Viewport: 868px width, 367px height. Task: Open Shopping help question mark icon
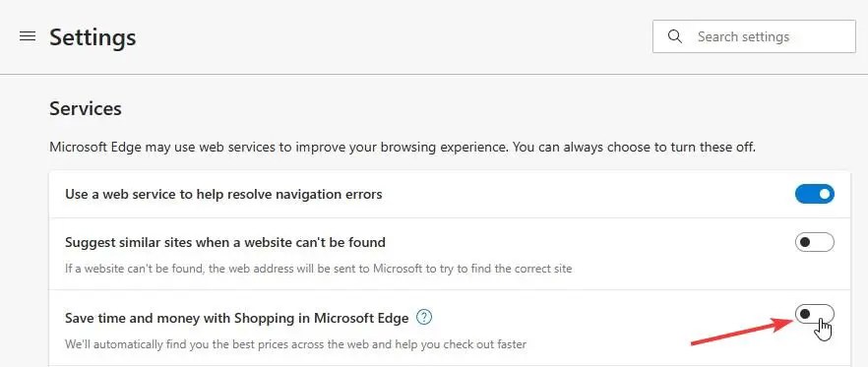click(424, 317)
